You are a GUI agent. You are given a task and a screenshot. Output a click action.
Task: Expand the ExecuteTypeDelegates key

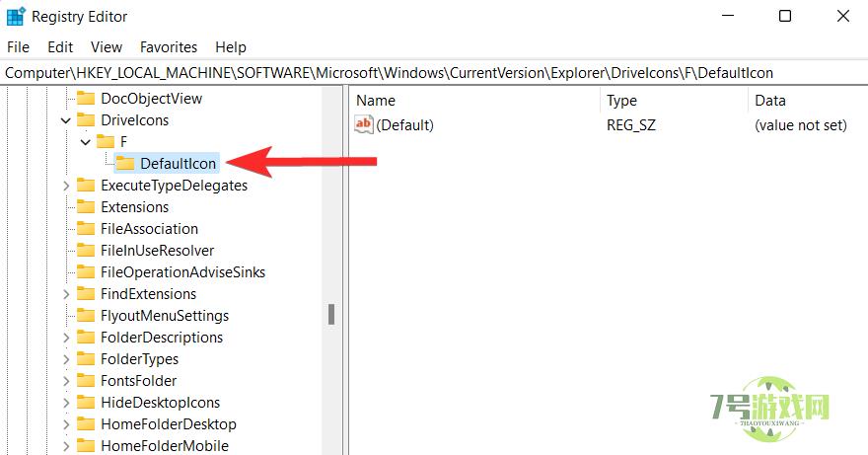tap(66, 186)
